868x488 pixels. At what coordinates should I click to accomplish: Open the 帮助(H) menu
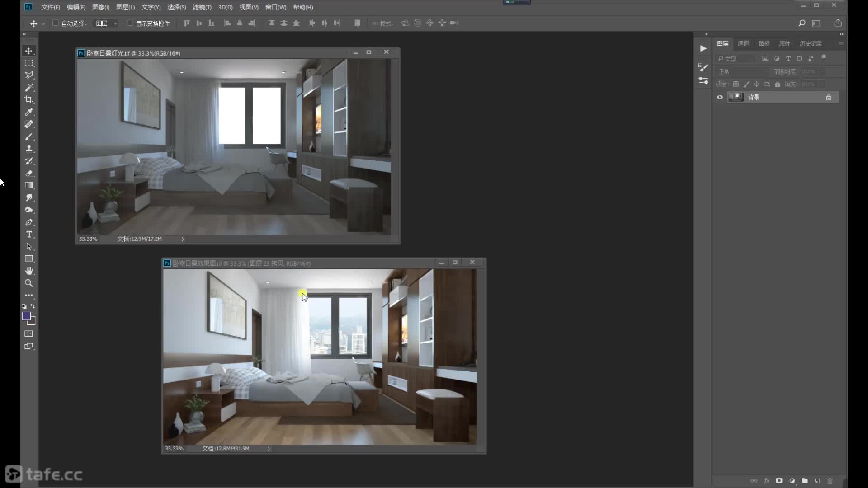tap(303, 7)
